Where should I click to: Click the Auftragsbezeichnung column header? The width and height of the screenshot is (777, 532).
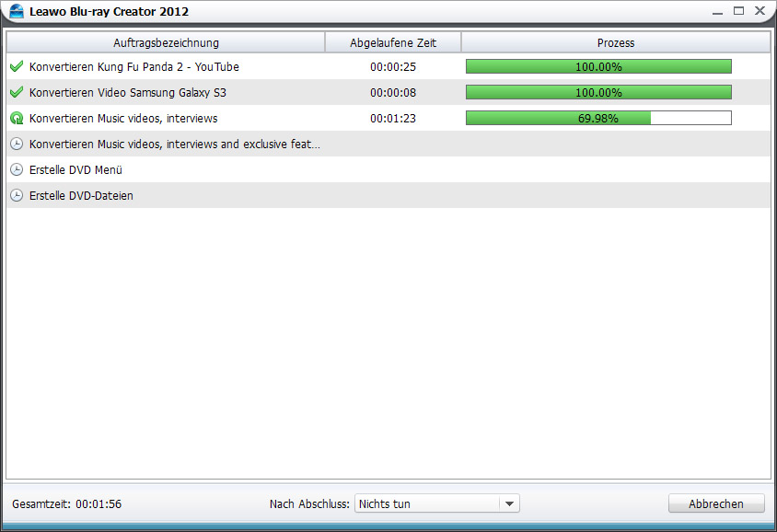click(x=166, y=42)
